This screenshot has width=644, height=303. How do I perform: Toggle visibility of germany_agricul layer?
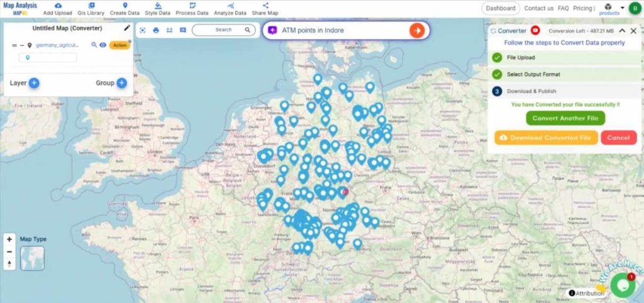(x=103, y=45)
